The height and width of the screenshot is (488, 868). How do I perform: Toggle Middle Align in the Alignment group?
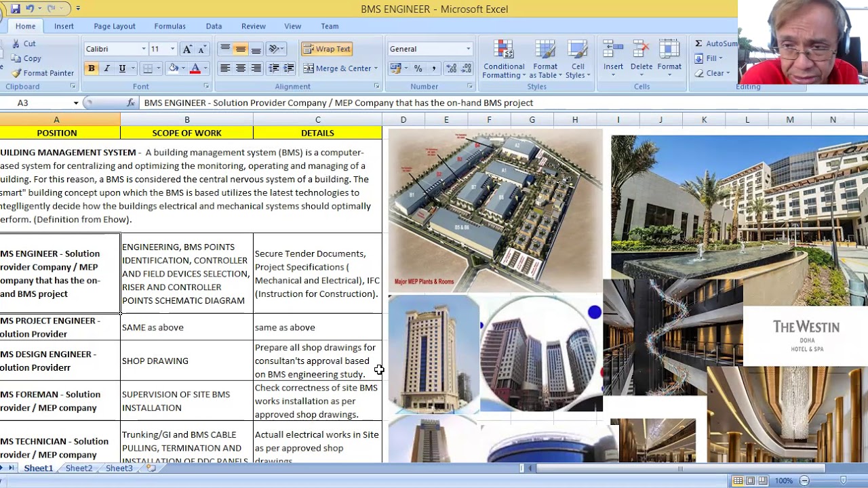coord(241,49)
